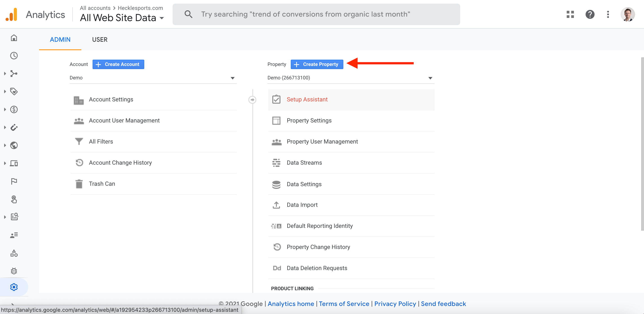
Task: Open the Home icon in left sidebar
Action: click(x=14, y=38)
